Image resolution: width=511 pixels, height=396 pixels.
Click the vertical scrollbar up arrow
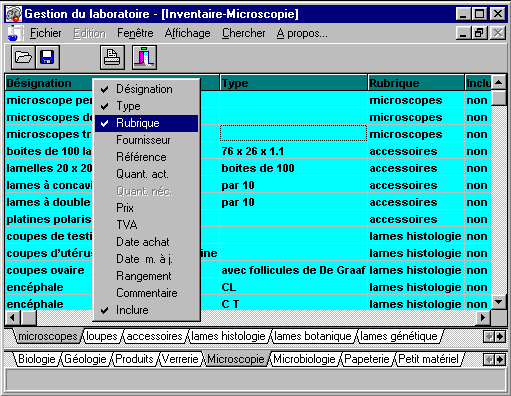[499, 82]
